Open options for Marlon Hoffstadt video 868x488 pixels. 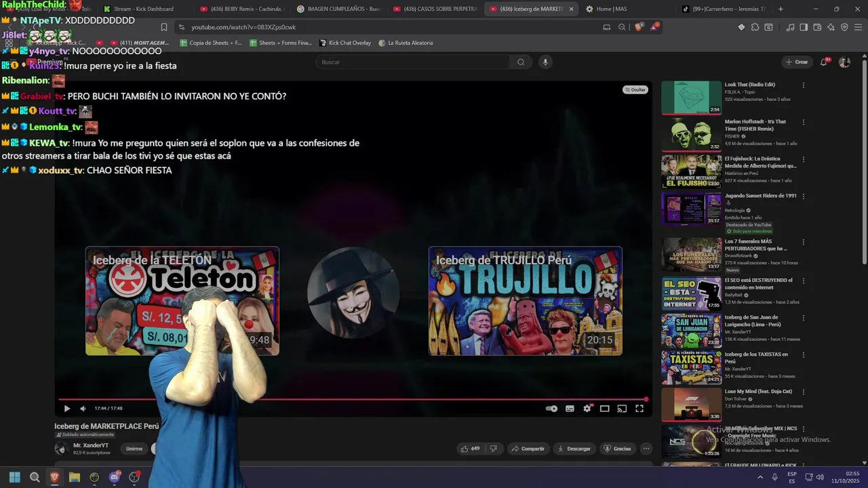(x=804, y=123)
